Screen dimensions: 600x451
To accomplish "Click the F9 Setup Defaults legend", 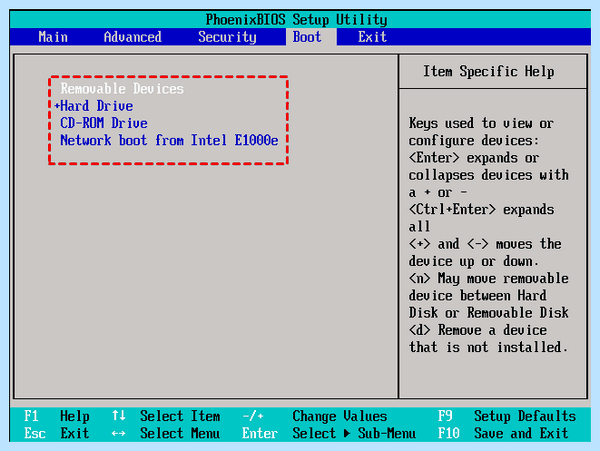I will (x=507, y=416).
